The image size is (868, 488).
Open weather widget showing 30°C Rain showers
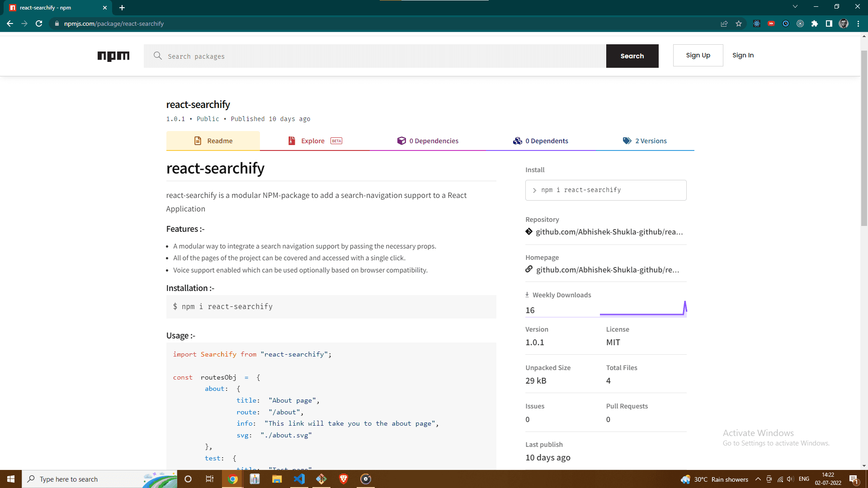[714, 479]
